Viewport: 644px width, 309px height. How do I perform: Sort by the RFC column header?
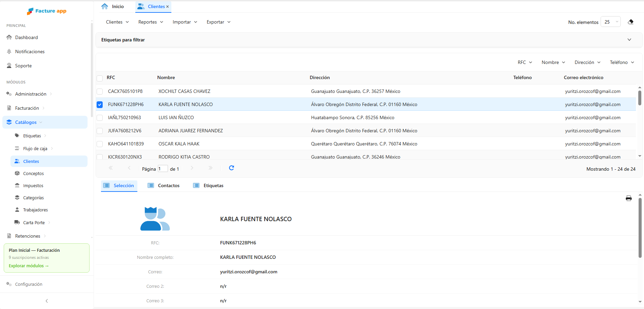coord(111,77)
